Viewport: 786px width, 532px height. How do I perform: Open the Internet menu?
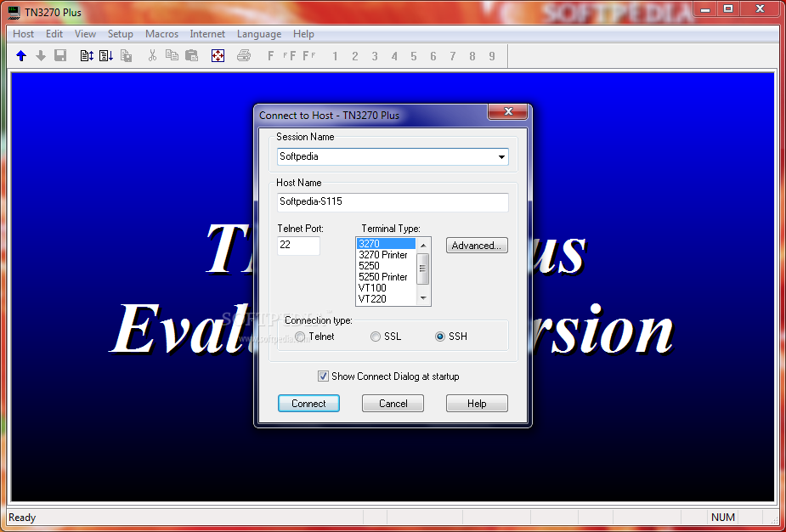(207, 34)
